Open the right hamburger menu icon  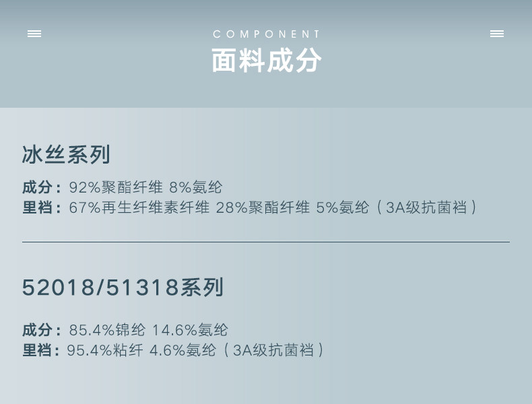[497, 34]
